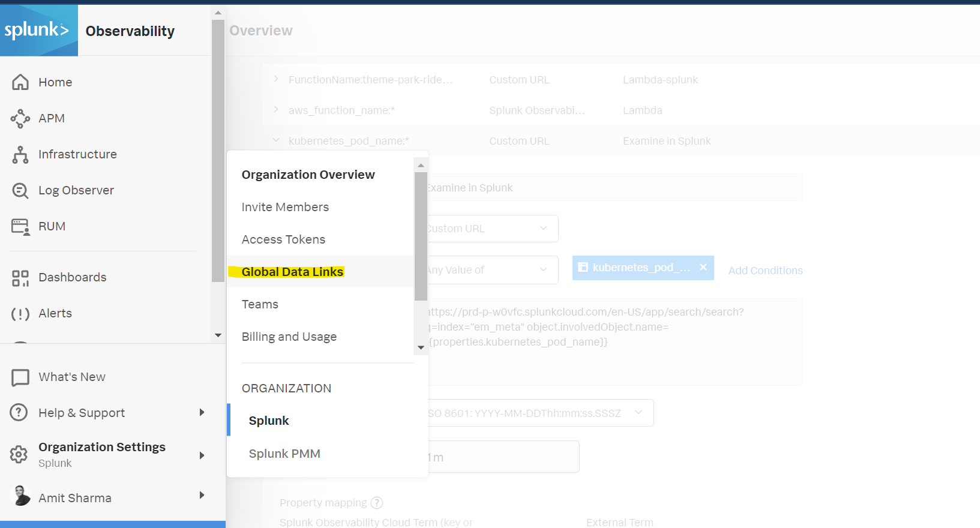Select the Infrastructure icon
980x528 pixels.
20,154
